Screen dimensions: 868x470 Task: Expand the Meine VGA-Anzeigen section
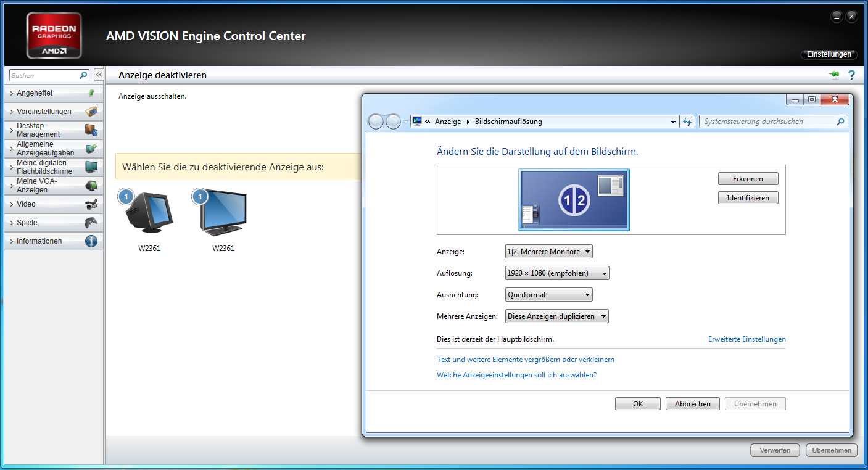[x=53, y=186]
